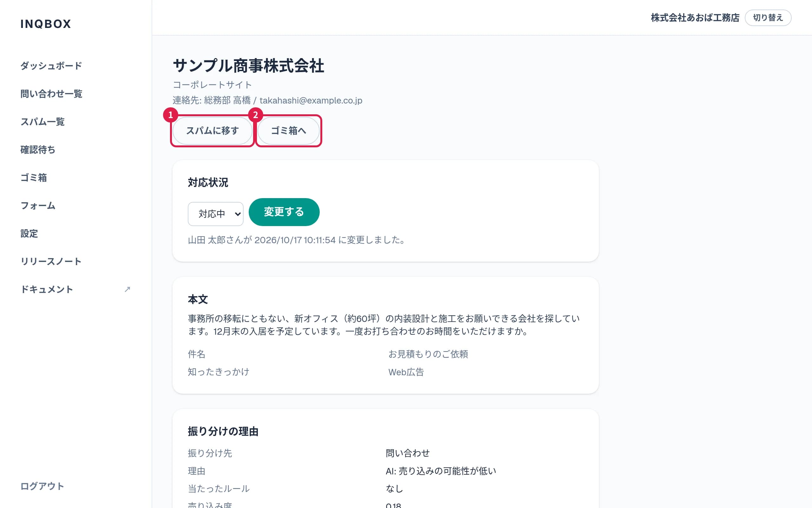Open ダッシュボード in the sidebar
812x508 pixels.
tap(51, 65)
